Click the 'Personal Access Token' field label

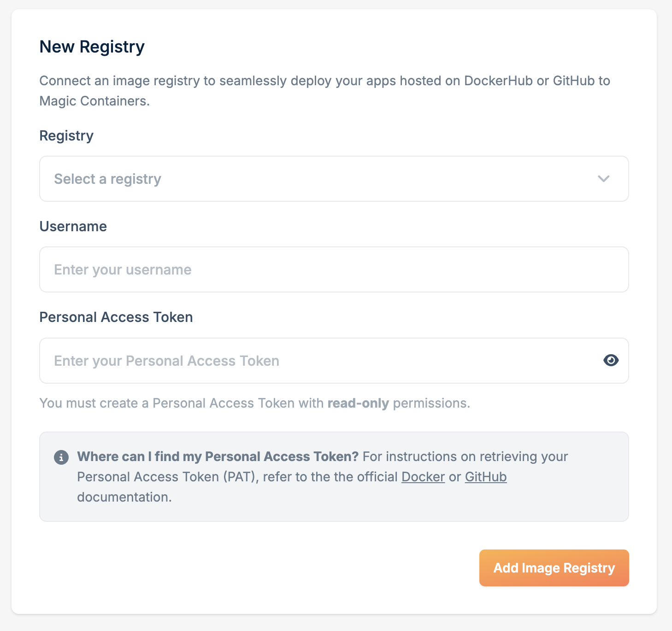coord(116,317)
